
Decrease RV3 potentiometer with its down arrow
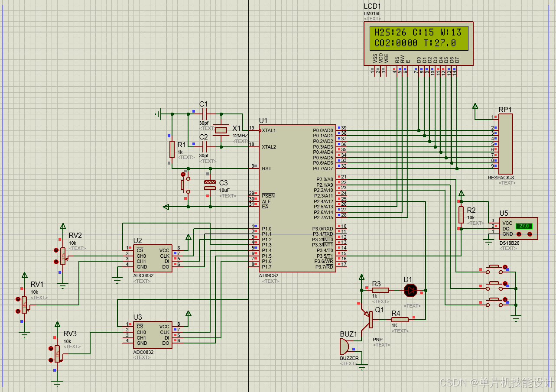click(50, 360)
